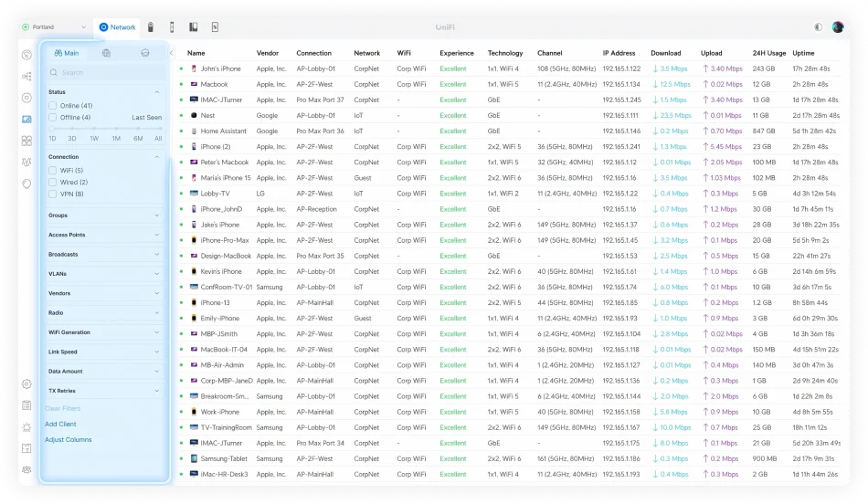This screenshot has height=504, width=868.
Task: Click the Lobby-TV device icon
Action: (x=194, y=194)
